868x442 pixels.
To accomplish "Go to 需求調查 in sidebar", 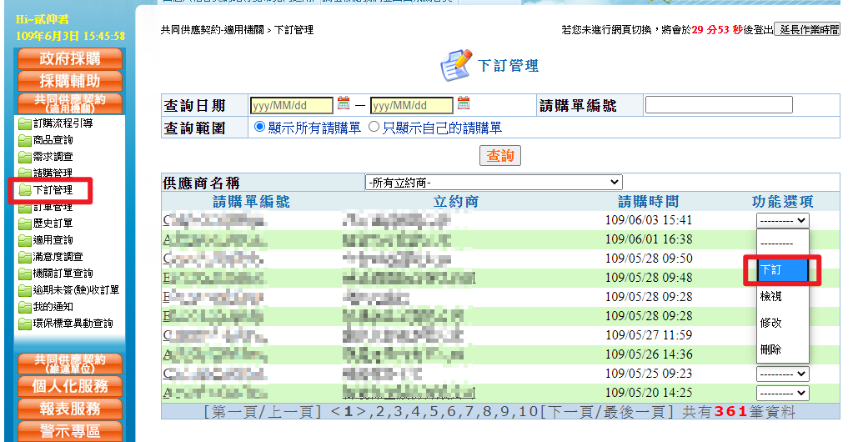I will (x=53, y=157).
